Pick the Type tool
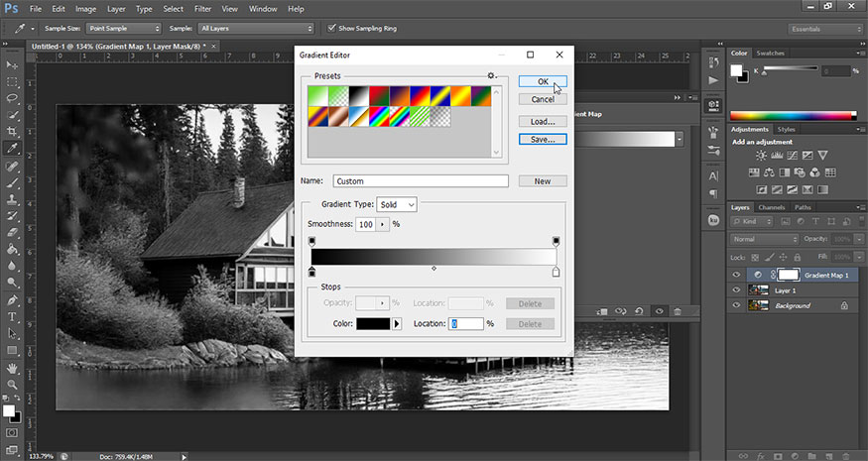The width and height of the screenshot is (868, 461). point(13,316)
